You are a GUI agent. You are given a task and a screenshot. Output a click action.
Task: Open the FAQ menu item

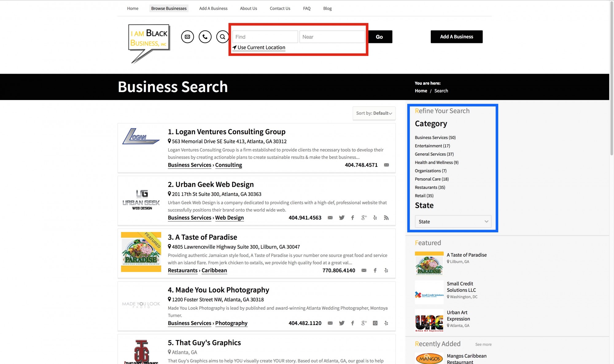(x=307, y=9)
